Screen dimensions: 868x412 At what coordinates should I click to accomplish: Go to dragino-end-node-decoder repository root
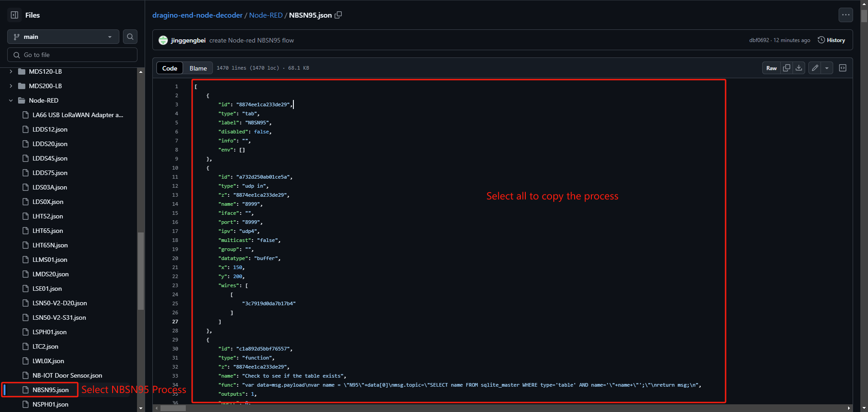coord(198,15)
